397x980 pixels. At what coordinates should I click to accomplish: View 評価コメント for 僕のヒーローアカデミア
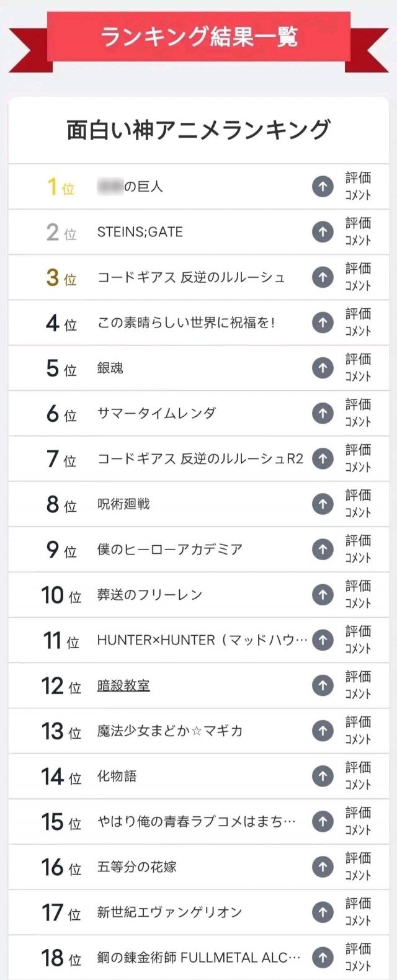point(358,549)
